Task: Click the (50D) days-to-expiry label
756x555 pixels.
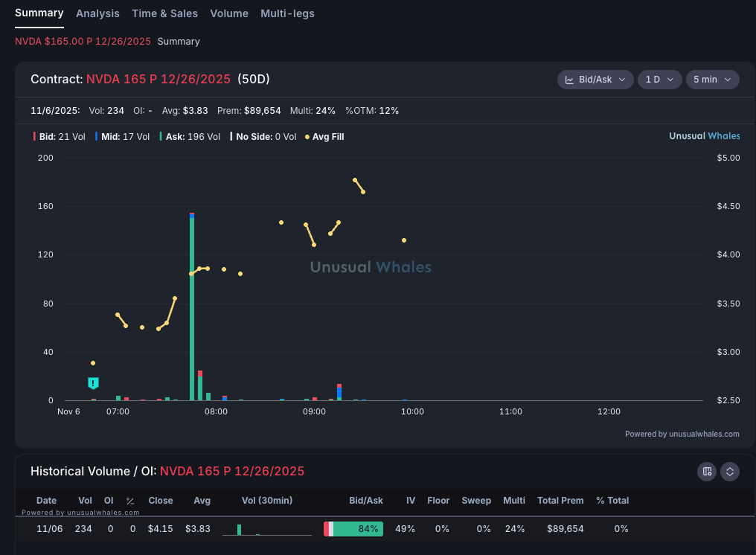Action: tap(254, 79)
